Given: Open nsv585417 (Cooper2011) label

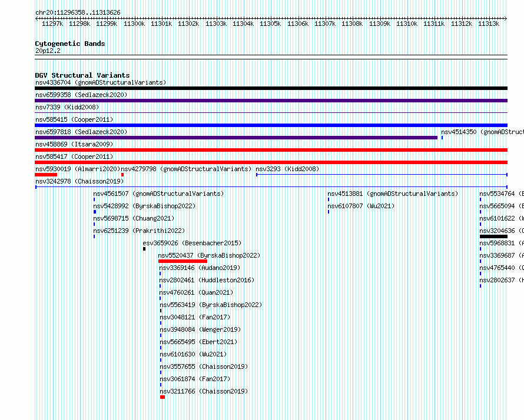Looking at the screenshot, I should pos(74,156).
